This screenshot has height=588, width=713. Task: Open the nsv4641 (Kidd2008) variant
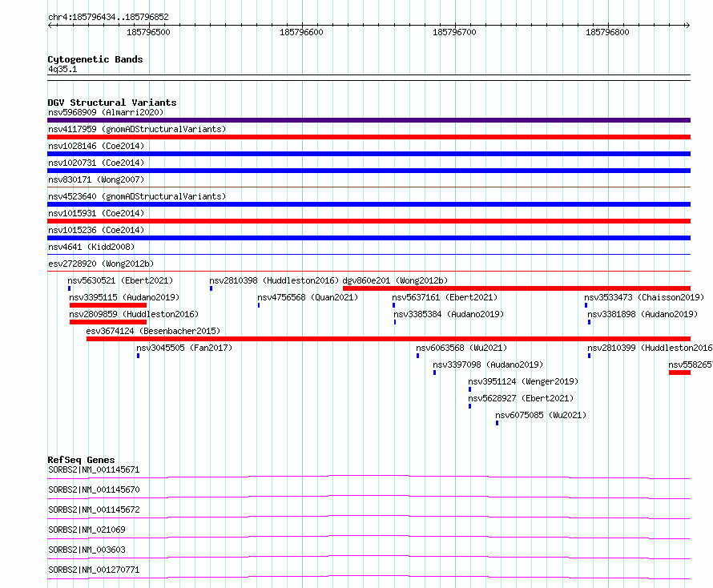(x=91, y=247)
